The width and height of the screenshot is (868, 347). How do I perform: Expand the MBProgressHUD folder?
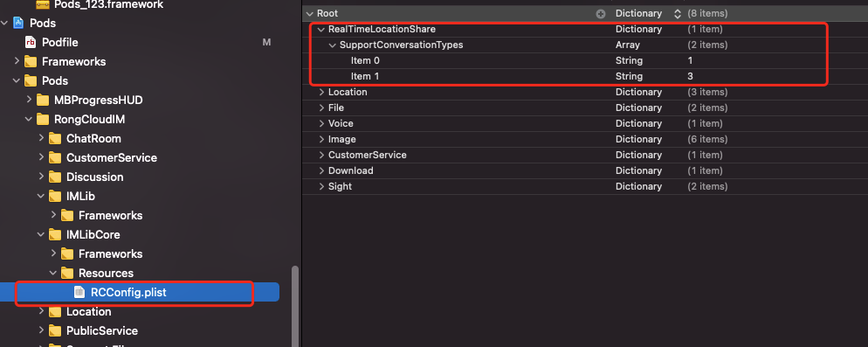tap(30, 100)
